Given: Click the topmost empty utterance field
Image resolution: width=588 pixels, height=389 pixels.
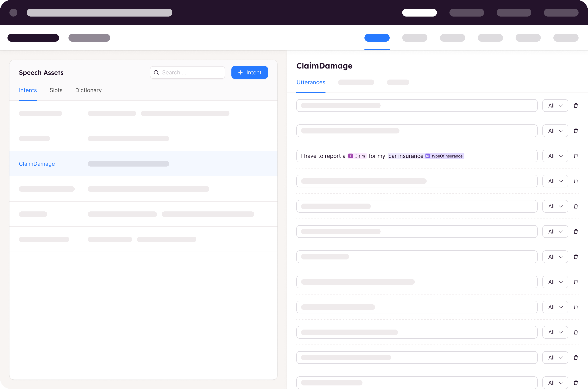Looking at the screenshot, I should coord(417,106).
